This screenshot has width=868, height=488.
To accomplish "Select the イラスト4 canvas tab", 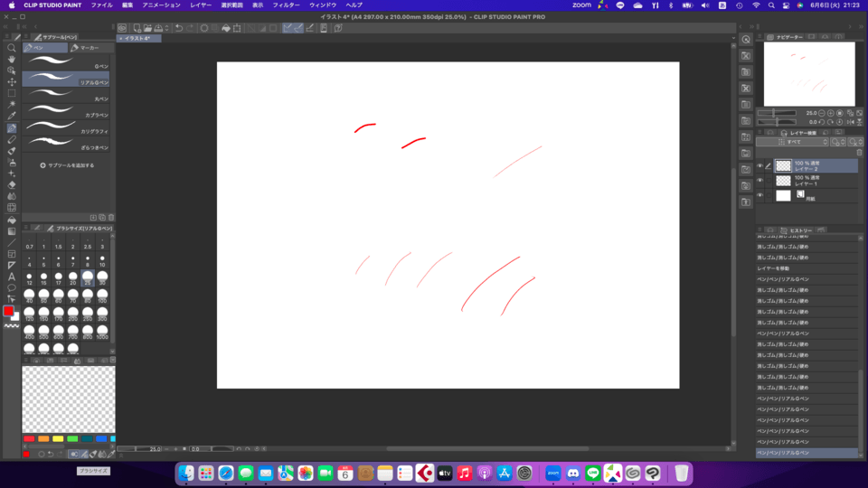I will click(137, 39).
